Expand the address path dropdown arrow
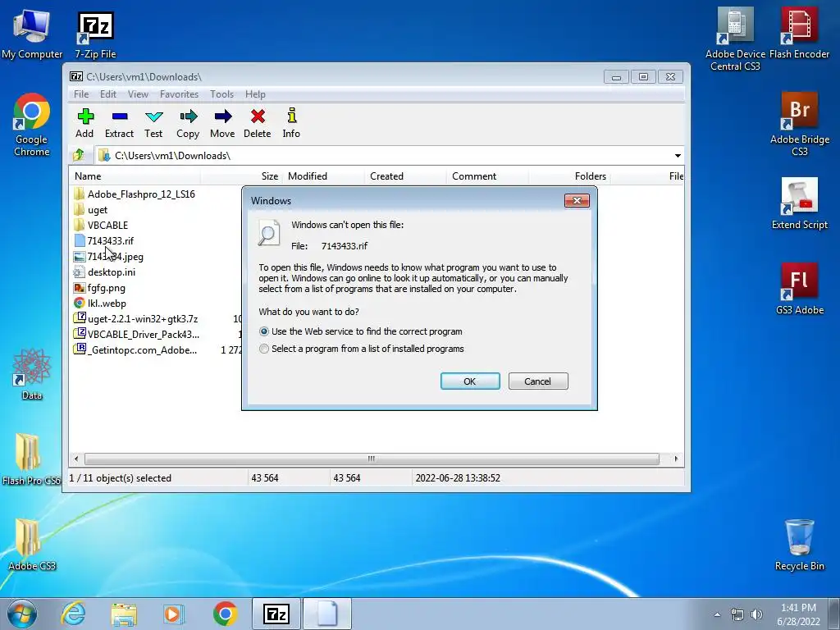Image resolution: width=840 pixels, height=630 pixels. click(678, 155)
